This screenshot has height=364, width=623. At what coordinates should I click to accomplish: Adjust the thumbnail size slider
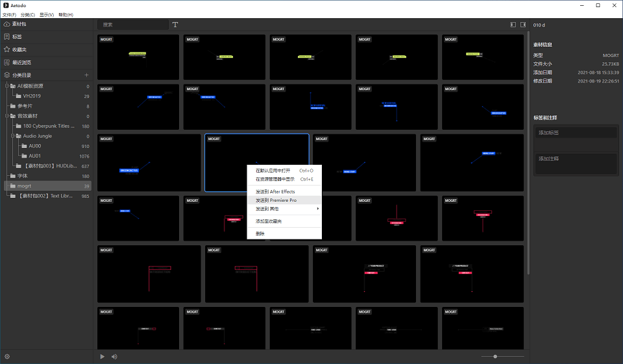click(495, 356)
